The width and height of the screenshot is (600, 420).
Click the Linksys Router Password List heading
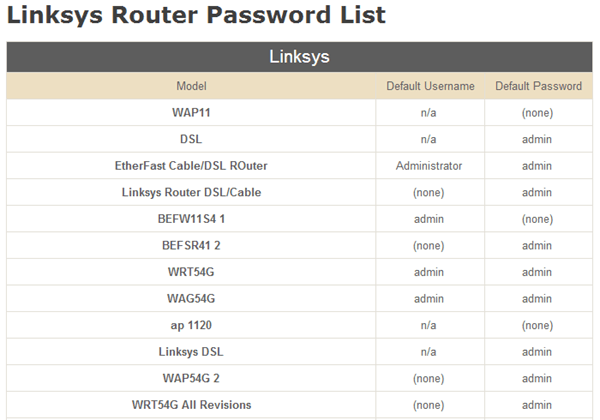(x=197, y=17)
